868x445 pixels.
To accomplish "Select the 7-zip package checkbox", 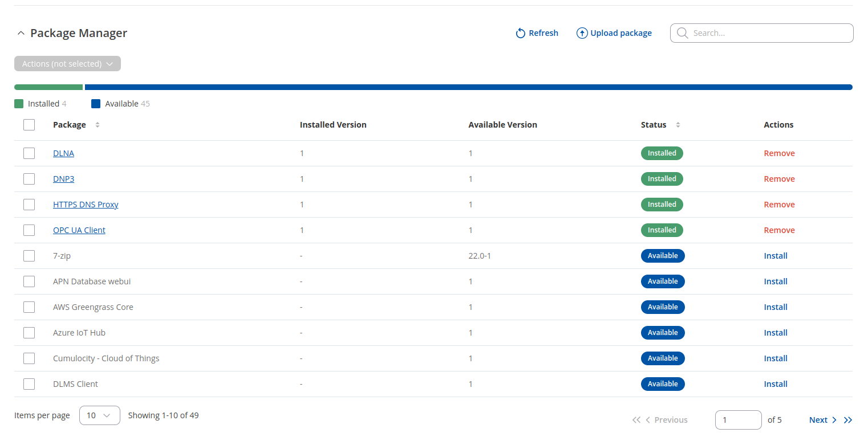I will [x=29, y=256].
